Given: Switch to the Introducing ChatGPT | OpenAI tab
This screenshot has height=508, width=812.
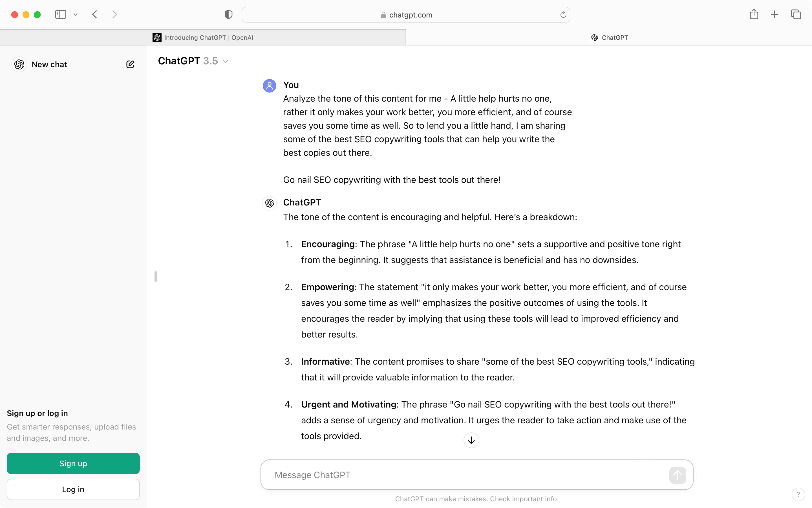Looking at the screenshot, I should (x=203, y=38).
